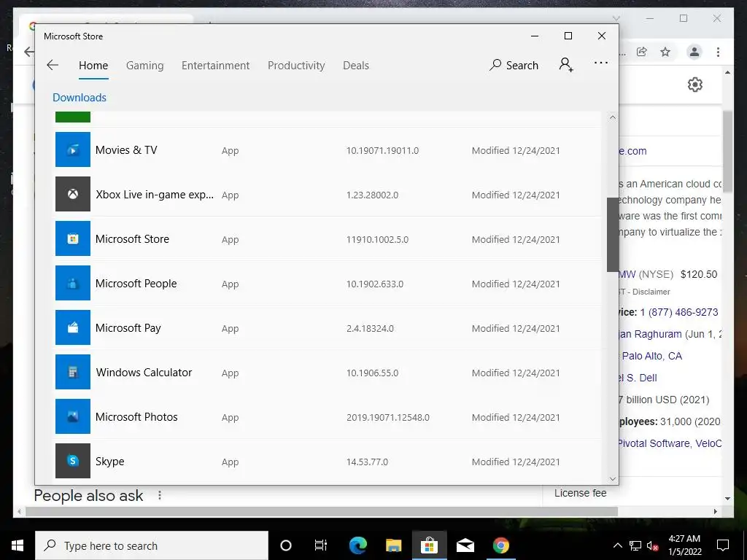The height and width of the screenshot is (560, 747).
Task: Open the Store account sign-in icon
Action: (566, 65)
